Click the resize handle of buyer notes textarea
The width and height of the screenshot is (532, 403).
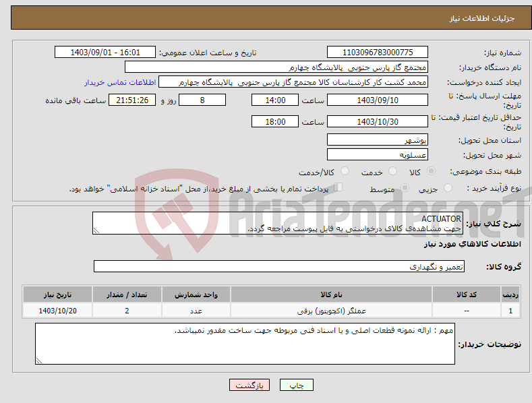(x=39, y=361)
